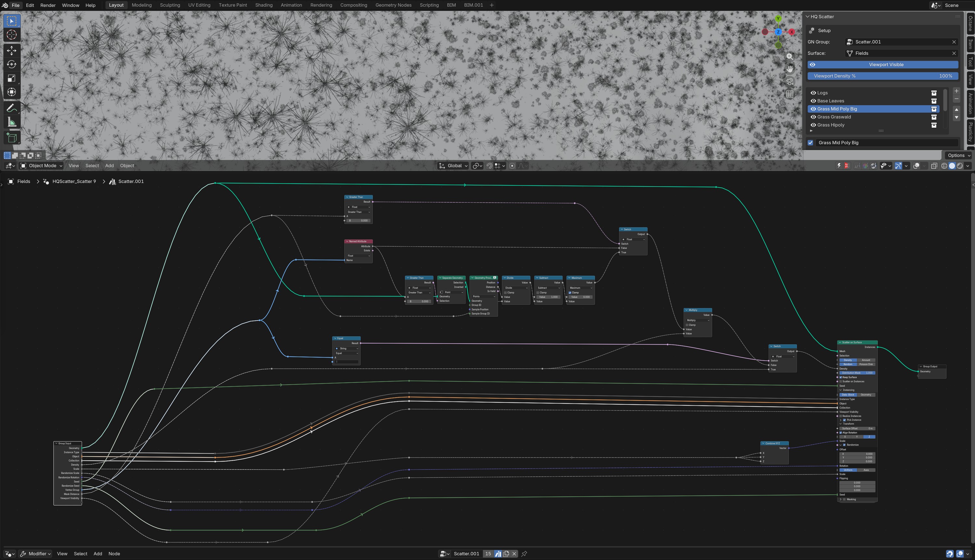This screenshot has height=560, width=975.
Task: Switch to solid viewport shading
Action: coord(952,166)
